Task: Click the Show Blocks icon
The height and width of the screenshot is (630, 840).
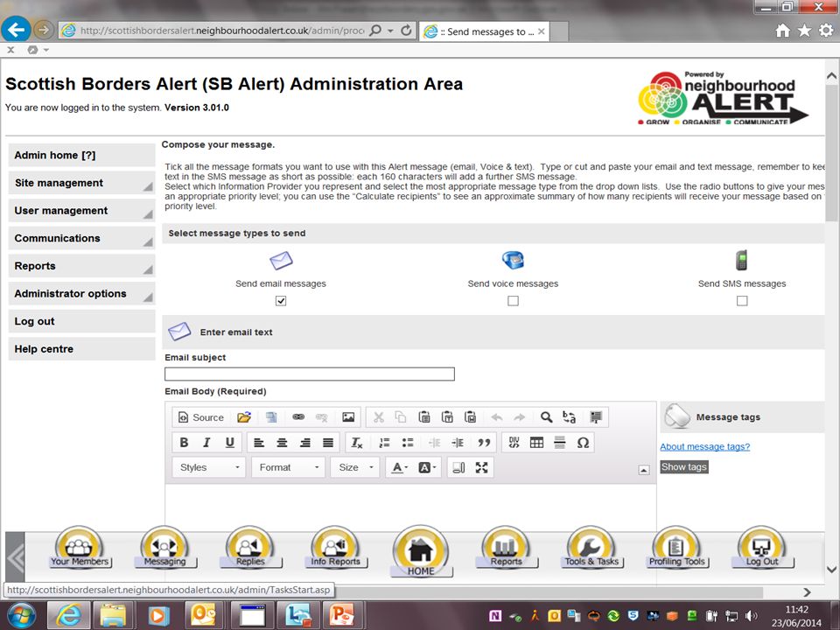Action: (458, 467)
